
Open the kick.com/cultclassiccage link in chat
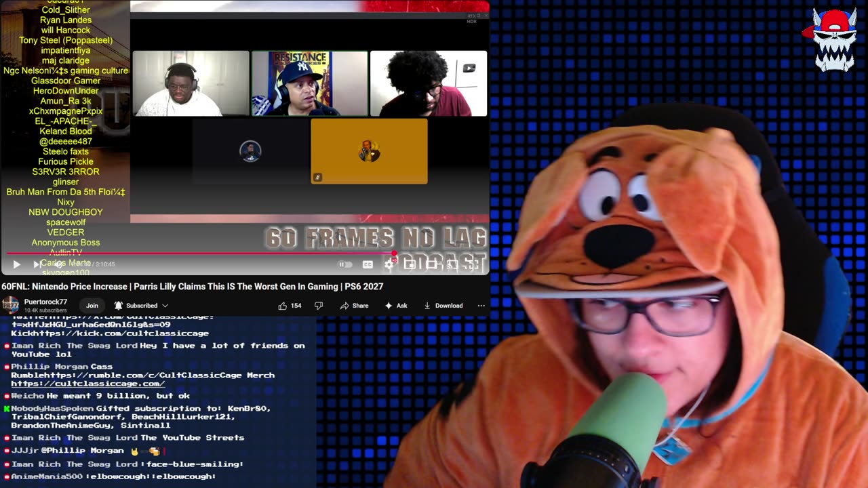[x=121, y=333]
